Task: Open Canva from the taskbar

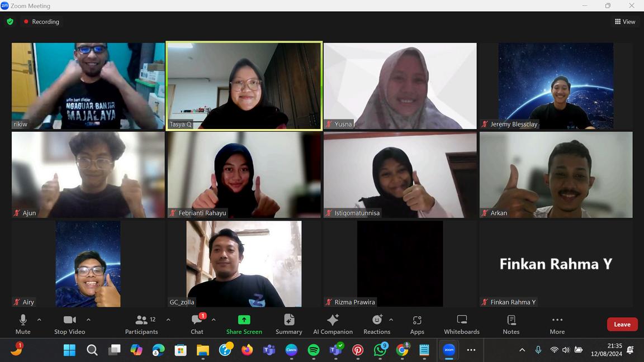Action: [x=291, y=350]
